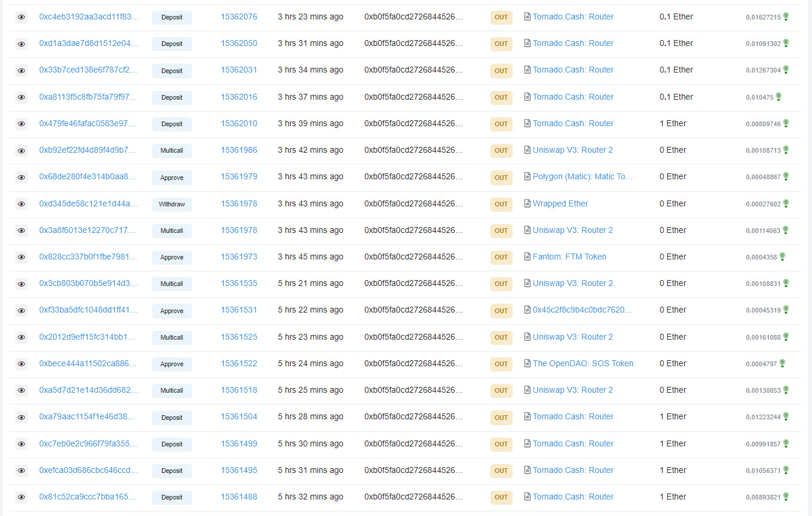
Task: View block 15362050
Action: coord(239,43)
